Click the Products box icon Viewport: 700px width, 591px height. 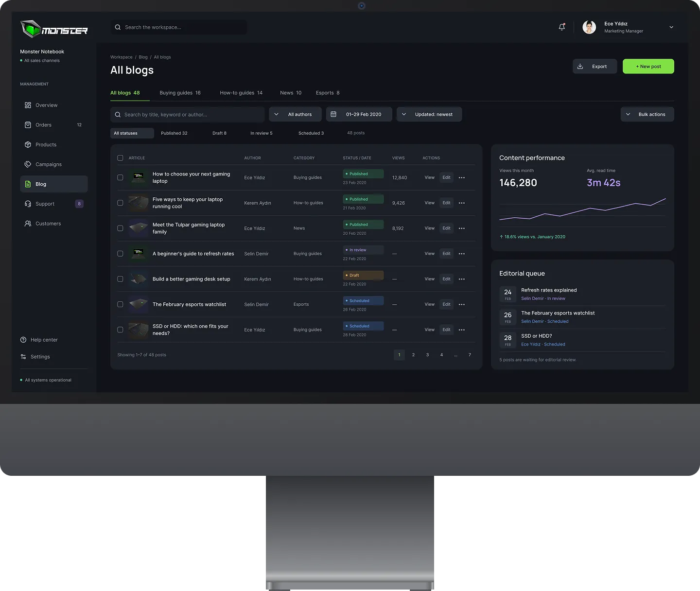[28, 145]
